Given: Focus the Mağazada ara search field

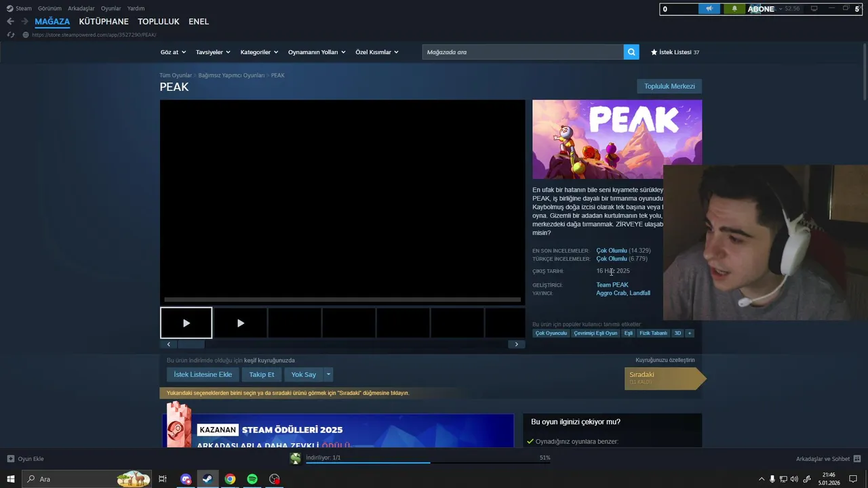Looking at the screenshot, I should [x=523, y=52].
